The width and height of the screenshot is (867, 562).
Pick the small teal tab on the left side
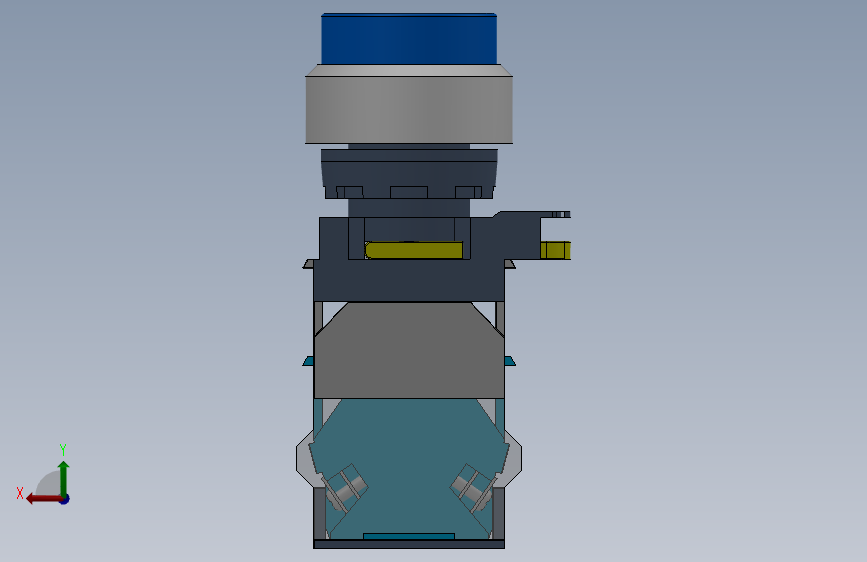tap(309, 361)
